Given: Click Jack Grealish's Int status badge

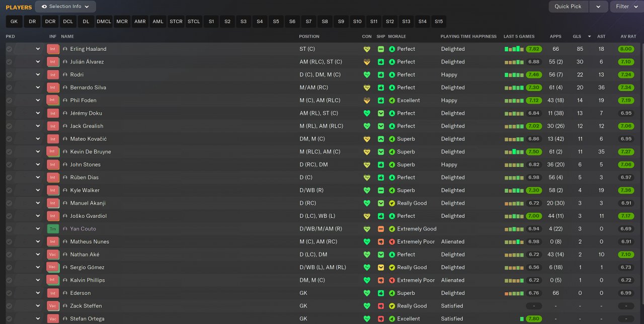Looking at the screenshot, I should pos(53,126).
